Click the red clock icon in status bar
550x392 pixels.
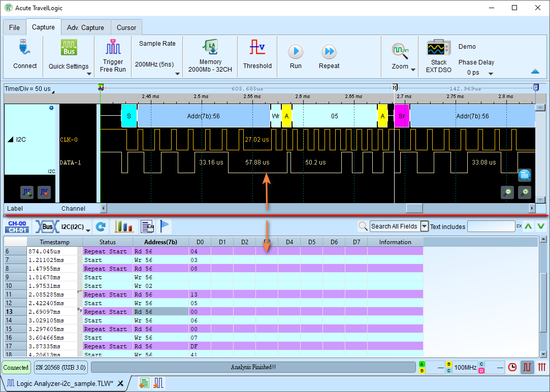512,367
